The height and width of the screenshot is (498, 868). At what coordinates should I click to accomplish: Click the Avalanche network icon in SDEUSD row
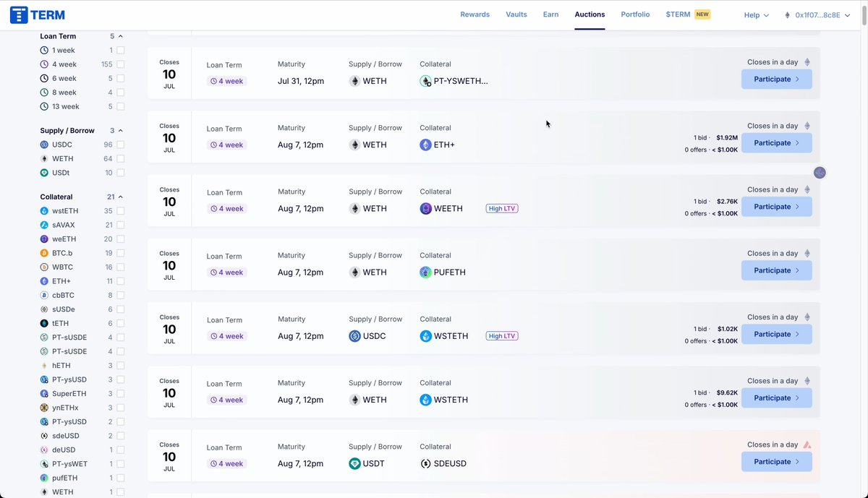(807, 445)
